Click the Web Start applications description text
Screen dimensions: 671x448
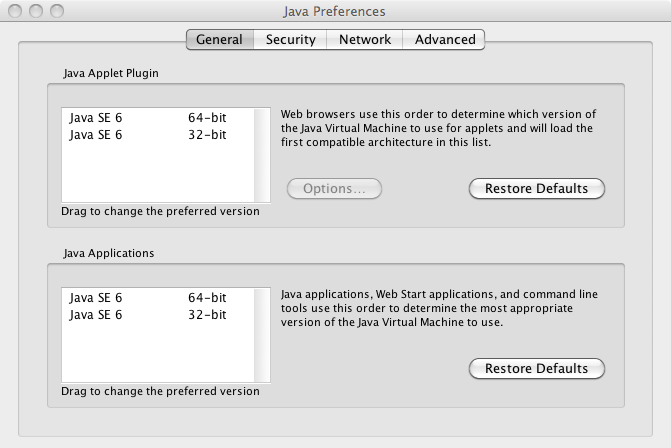pyautogui.click(x=439, y=308)
